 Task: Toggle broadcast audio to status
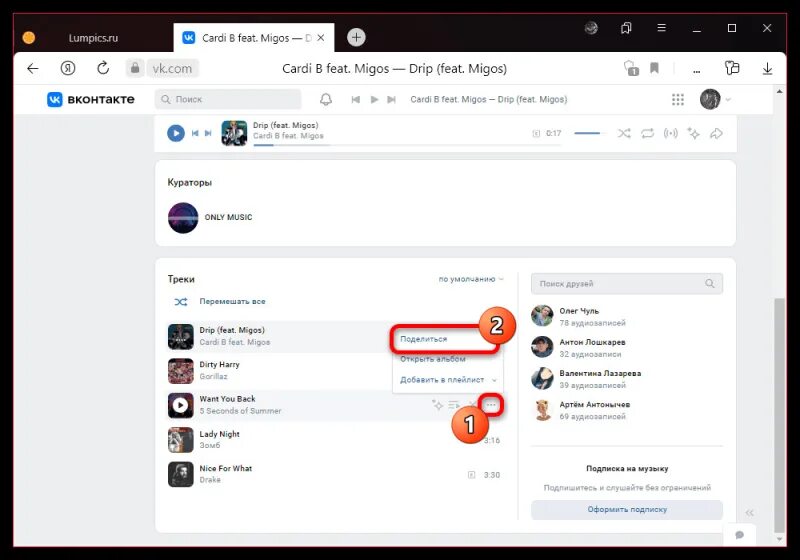pyautogui.click(x=670, y=133)
